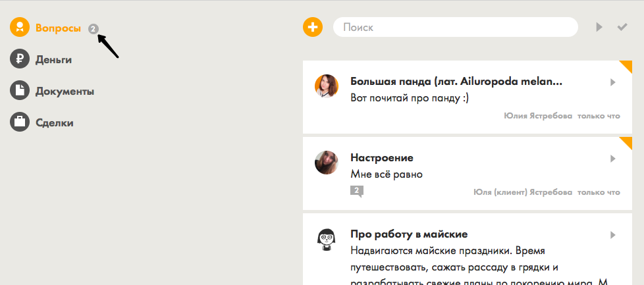Screen dimensions: 644x285
Task: Expand the Большая панда message arrow
Action: [x=612, y=82]
